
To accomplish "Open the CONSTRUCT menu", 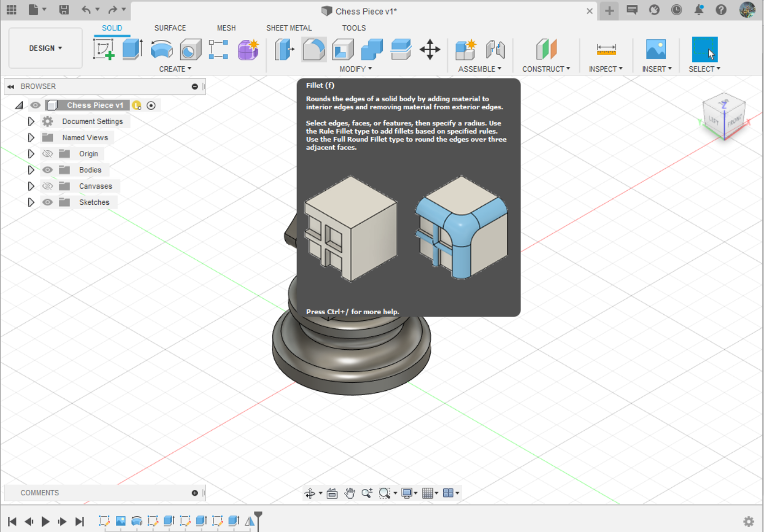I will pos(546,69).
